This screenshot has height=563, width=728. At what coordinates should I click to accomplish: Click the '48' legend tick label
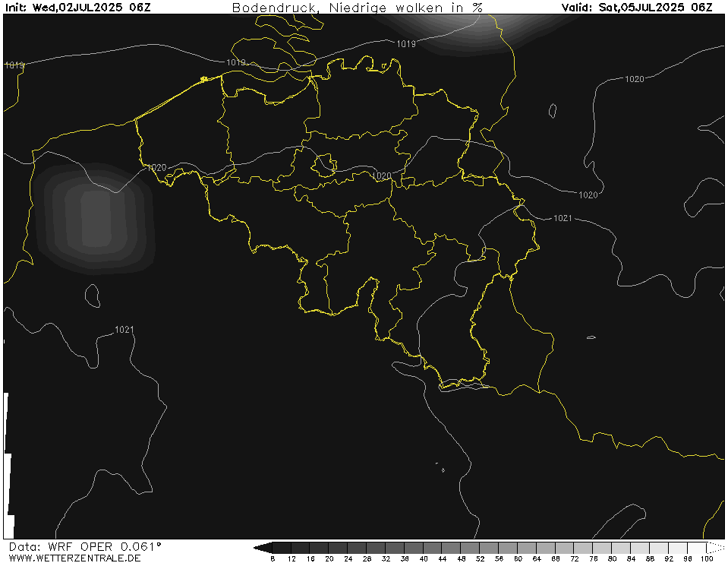click(x=462, y=558)
